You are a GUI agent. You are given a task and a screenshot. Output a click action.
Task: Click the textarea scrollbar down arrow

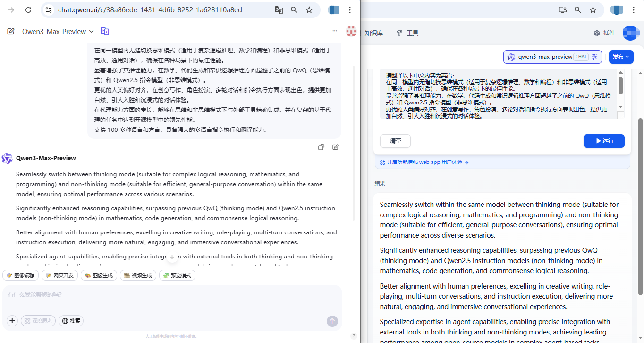pos(620,107)
